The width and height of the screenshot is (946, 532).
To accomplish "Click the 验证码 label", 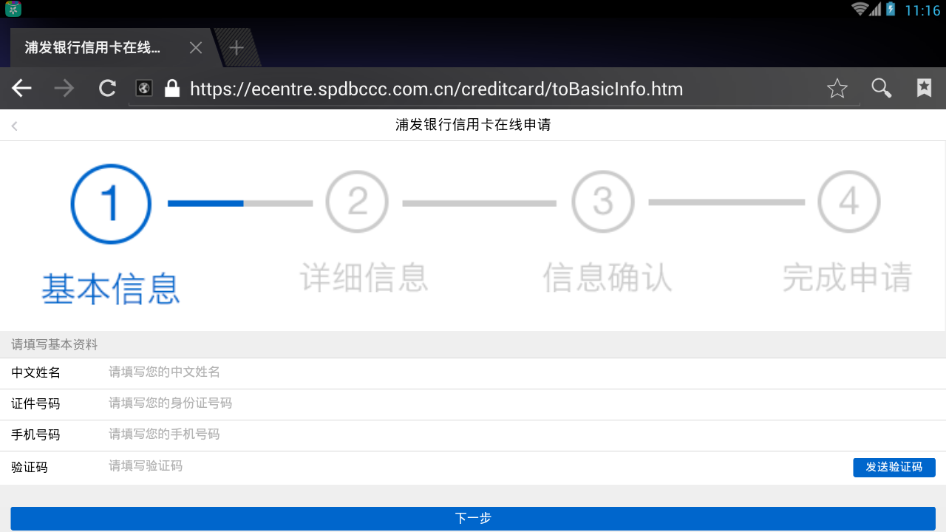I will click(30, 467).
